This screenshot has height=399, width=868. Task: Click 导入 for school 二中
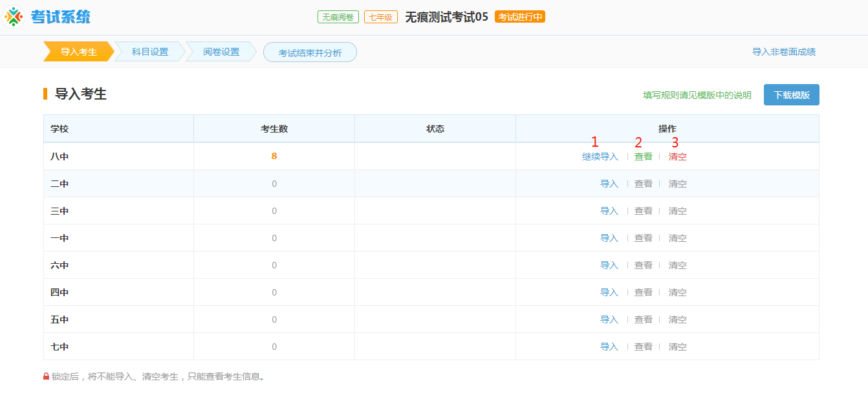pos(609,183)
